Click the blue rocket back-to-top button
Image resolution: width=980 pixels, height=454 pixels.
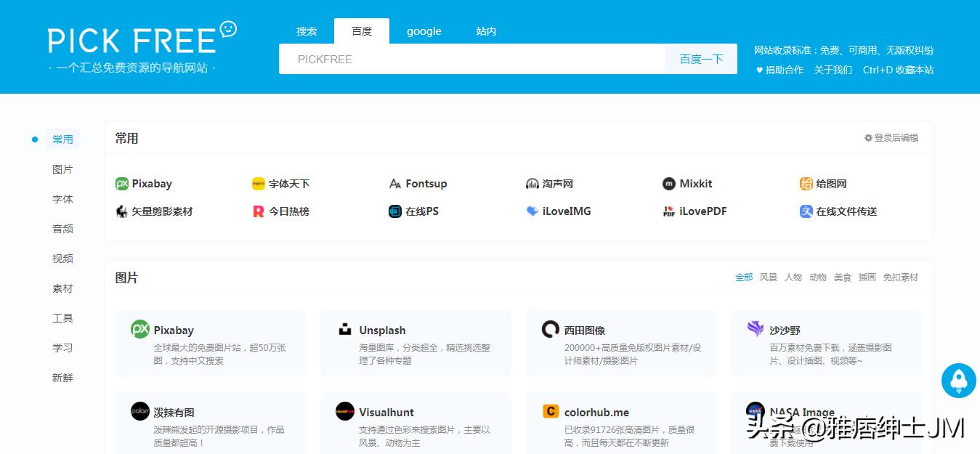coord(958,381)
